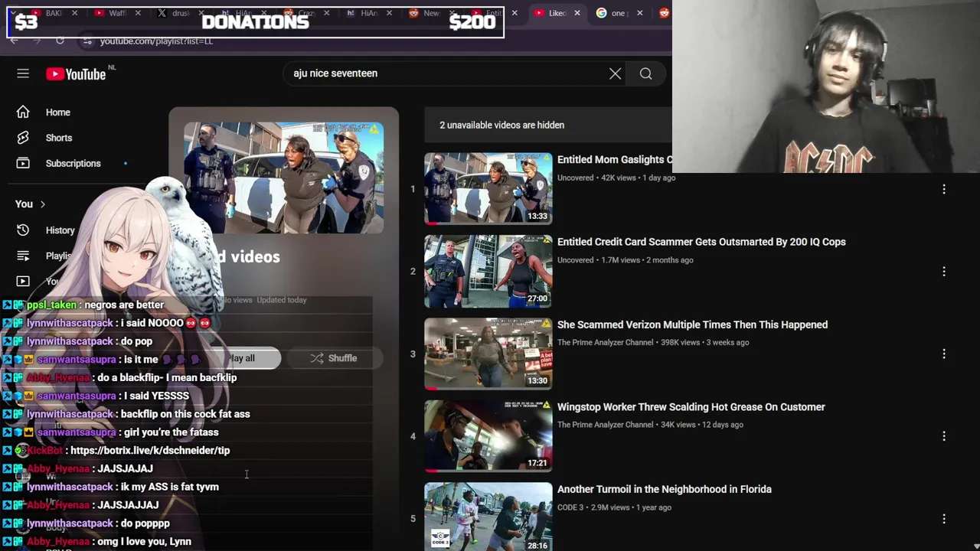Click the botrix.live tip link in chat
The height and width of the screenshot is (551, 980).
coord(150,451)
